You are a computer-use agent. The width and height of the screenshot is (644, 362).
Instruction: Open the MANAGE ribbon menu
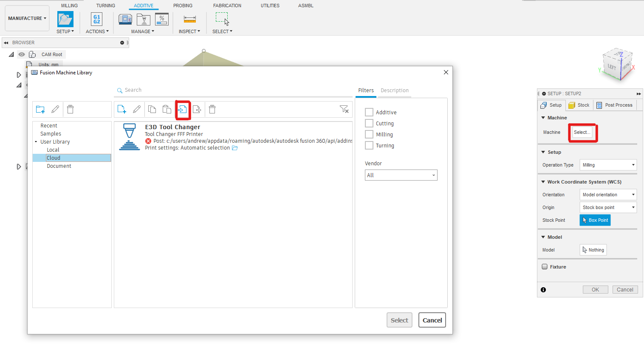pos(143,31)
